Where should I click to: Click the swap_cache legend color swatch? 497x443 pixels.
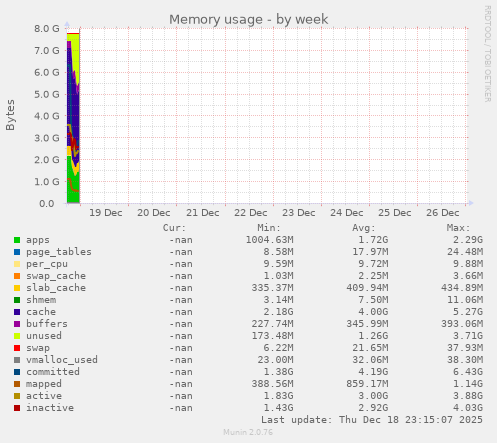click(17, 276)
